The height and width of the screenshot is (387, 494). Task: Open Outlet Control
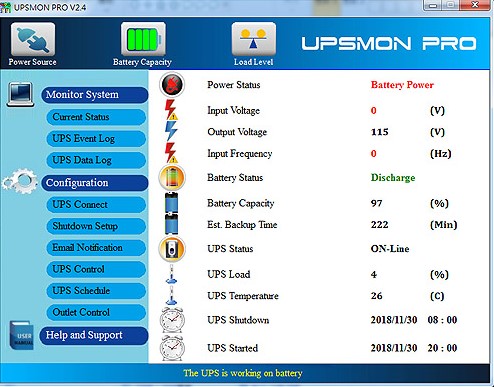[96, 313]
